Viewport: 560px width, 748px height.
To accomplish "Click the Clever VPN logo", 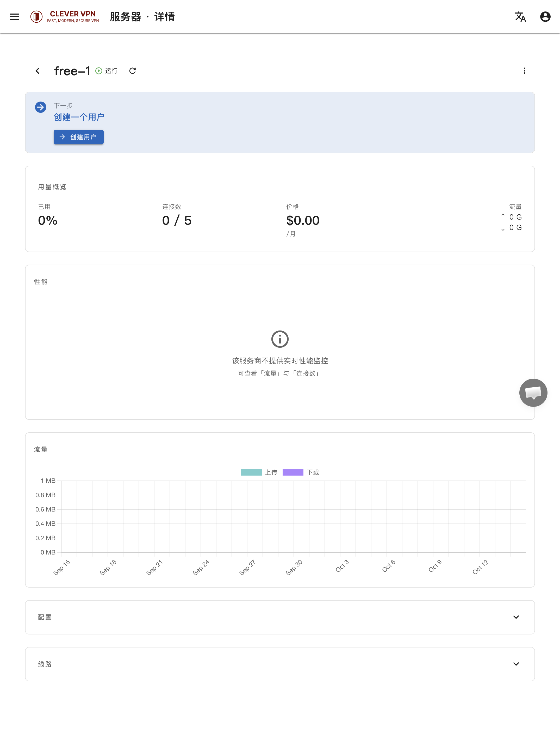I will 65,17.
